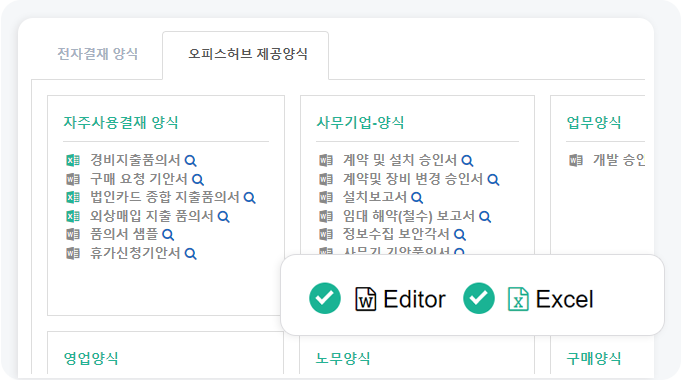
Task: Select the 오피스허브 제공양식 tab
Action: (x=248, y=54)
